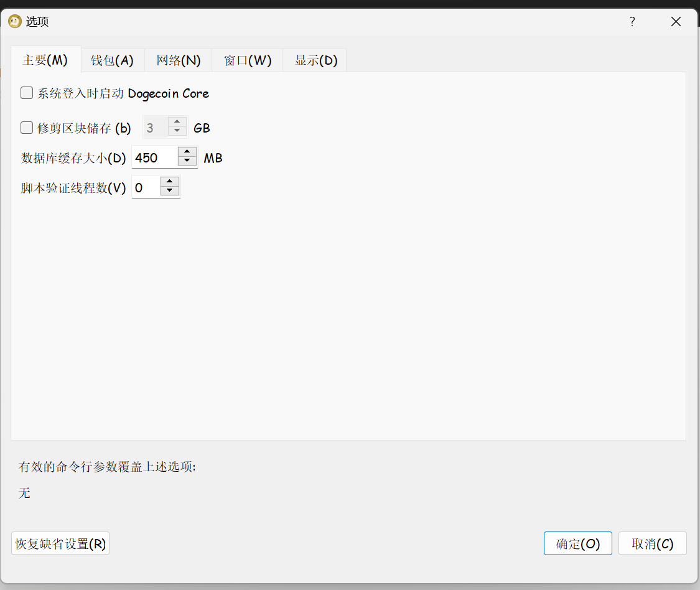Click the Dogecoin logo in title bar
Viewport: 700px width, 590px height.
tap(15, 22)
